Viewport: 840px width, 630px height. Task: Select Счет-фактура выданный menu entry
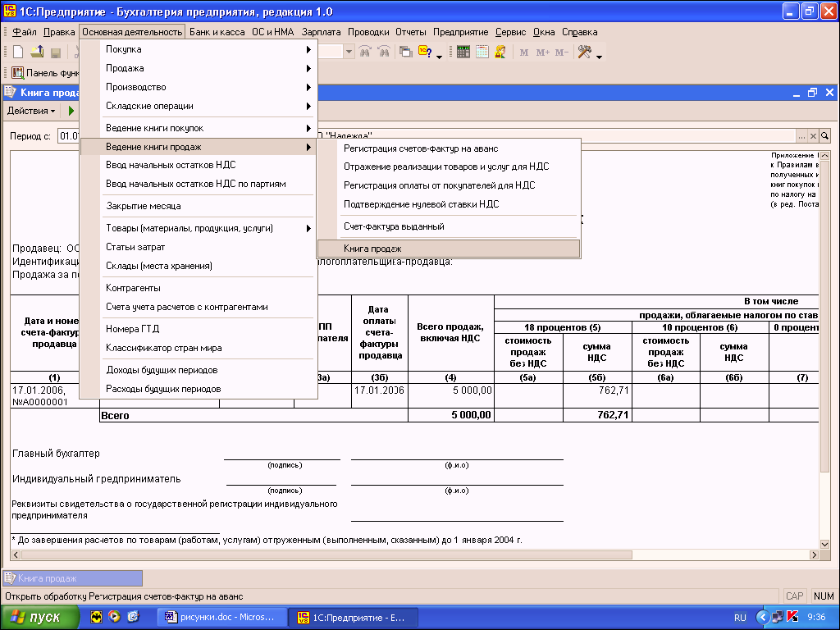[x=394, y=226]
